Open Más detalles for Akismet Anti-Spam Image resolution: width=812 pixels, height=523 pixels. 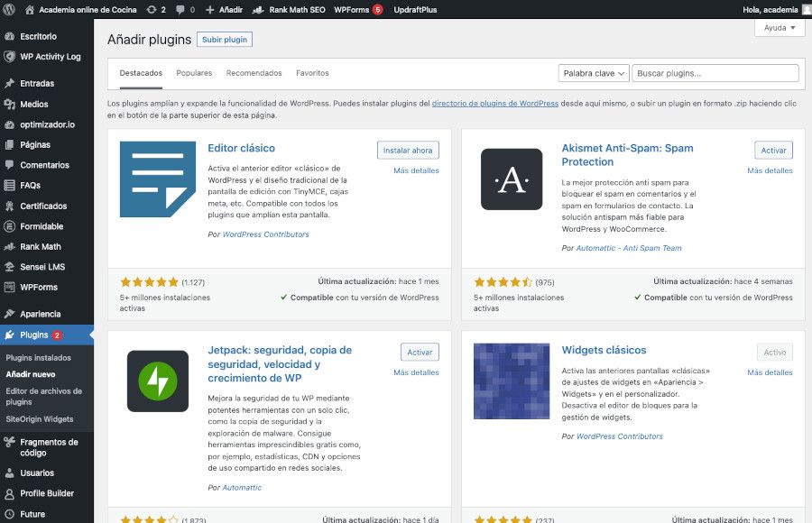pyautogui.click(x=770, y=170)
